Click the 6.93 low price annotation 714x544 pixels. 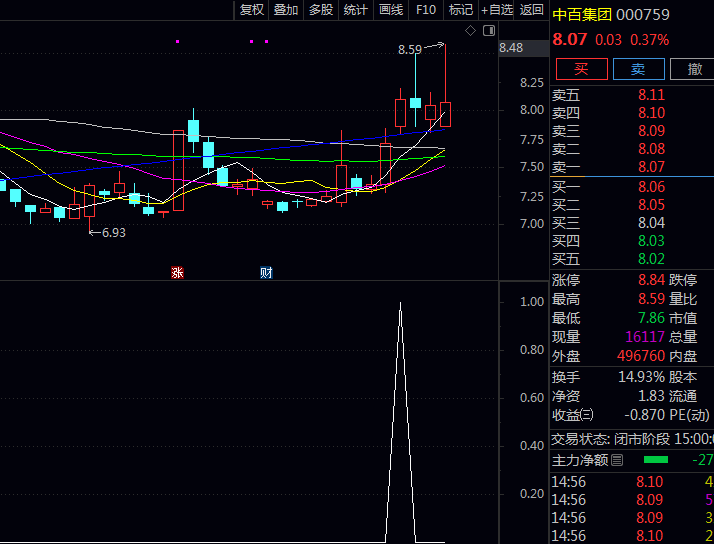(x=114, y=233)
